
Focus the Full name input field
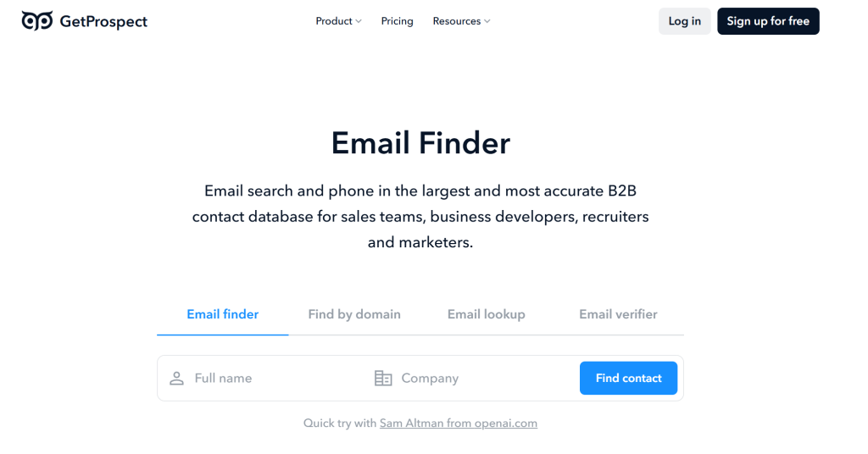tap(271, 379)
